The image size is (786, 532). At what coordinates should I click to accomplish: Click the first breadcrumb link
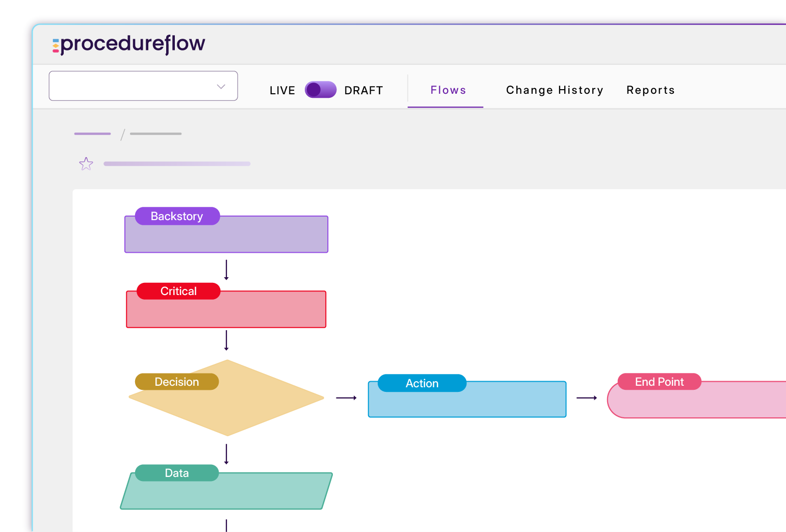point(92,134)
